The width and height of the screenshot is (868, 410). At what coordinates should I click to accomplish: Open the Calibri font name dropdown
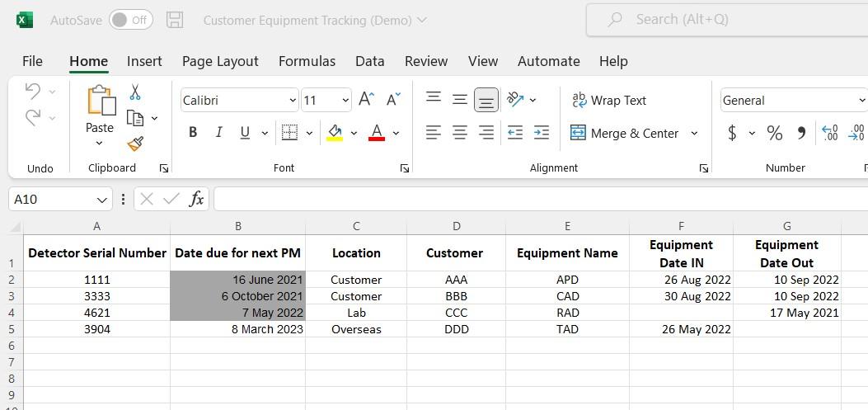[293, 101]
